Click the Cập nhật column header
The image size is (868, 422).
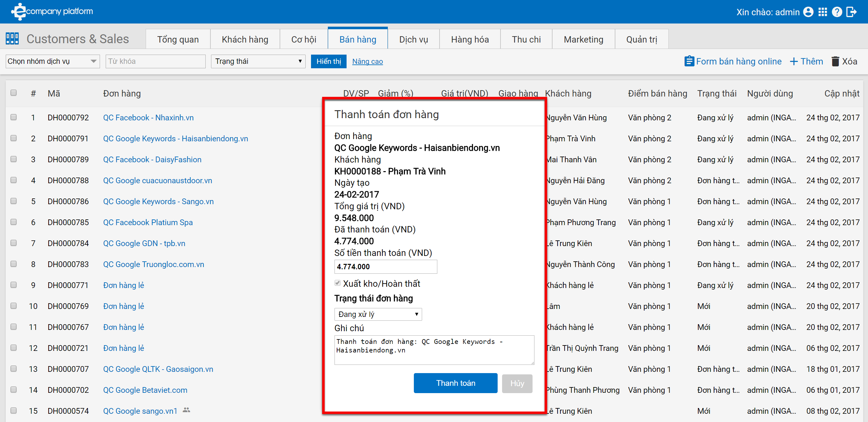click(x=842, y=93)
